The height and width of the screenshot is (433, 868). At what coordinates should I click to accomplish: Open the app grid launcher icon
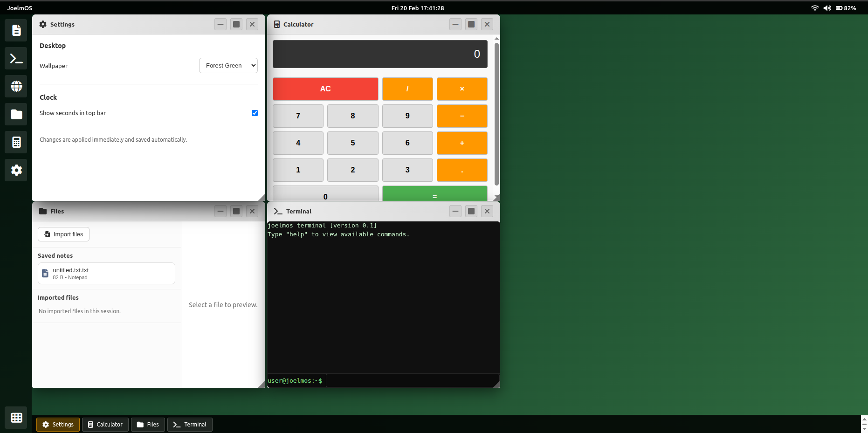(x=16, y=418)
